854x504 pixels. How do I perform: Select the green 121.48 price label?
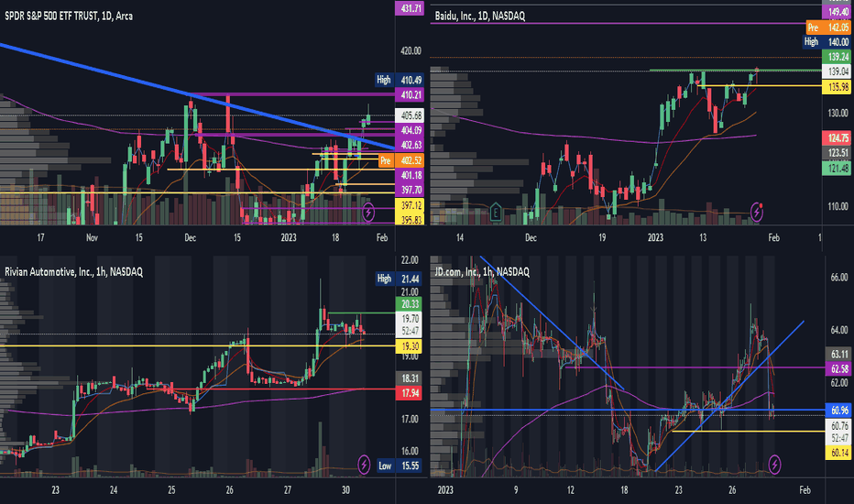[x=837, y=169]
